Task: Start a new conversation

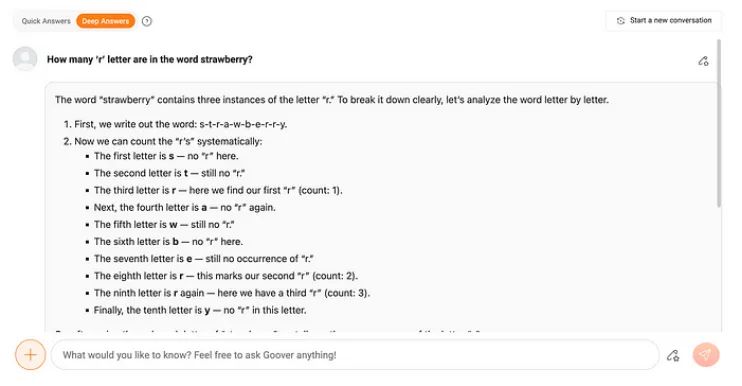Action: click(x=663, y=21)
